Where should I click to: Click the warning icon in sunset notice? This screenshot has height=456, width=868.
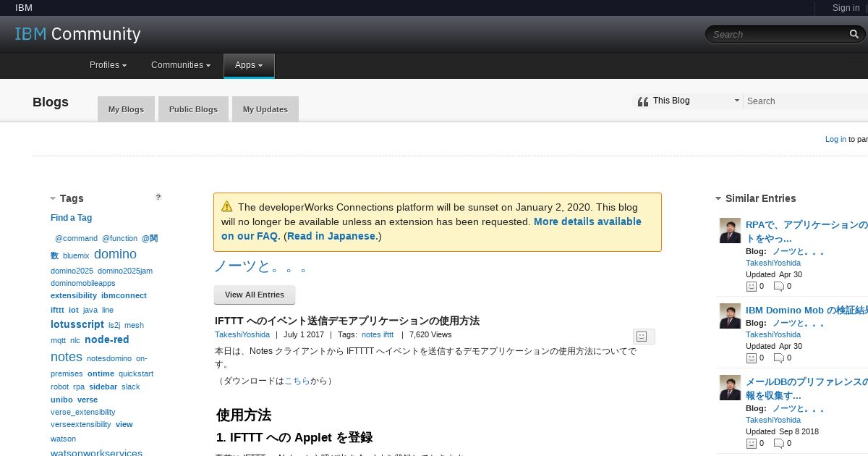226,206
